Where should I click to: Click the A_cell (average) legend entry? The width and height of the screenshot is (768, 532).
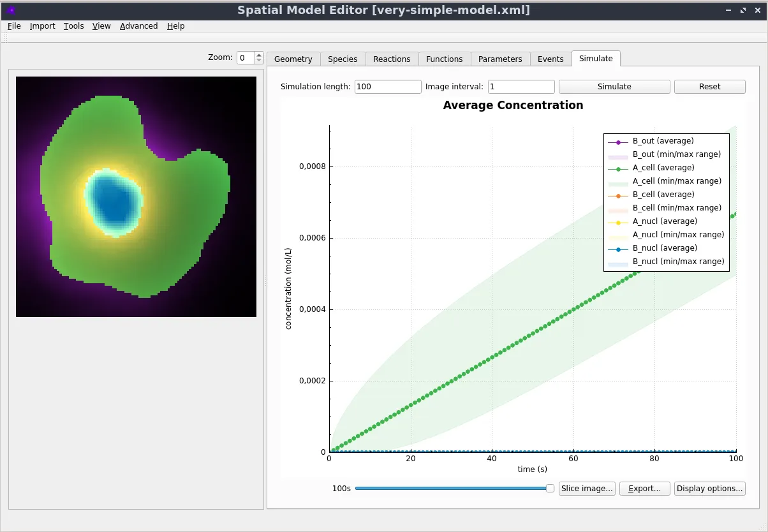pyautogui.click(x=651, y=168)
